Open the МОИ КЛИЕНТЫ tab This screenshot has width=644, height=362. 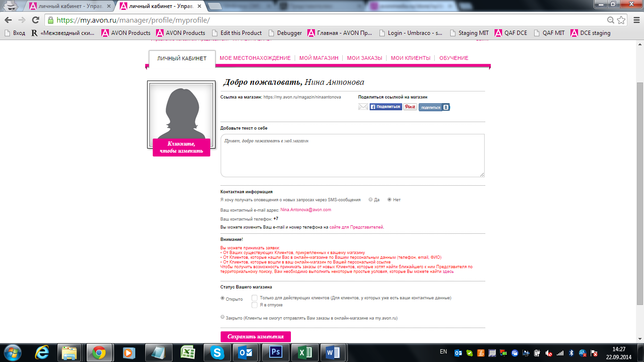[x=411, y=58]
